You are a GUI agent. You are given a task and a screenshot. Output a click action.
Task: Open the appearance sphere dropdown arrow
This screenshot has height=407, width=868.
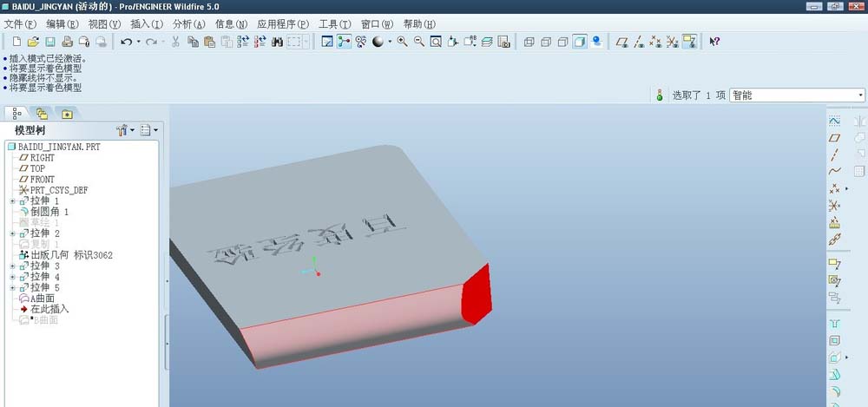(390, 42)
